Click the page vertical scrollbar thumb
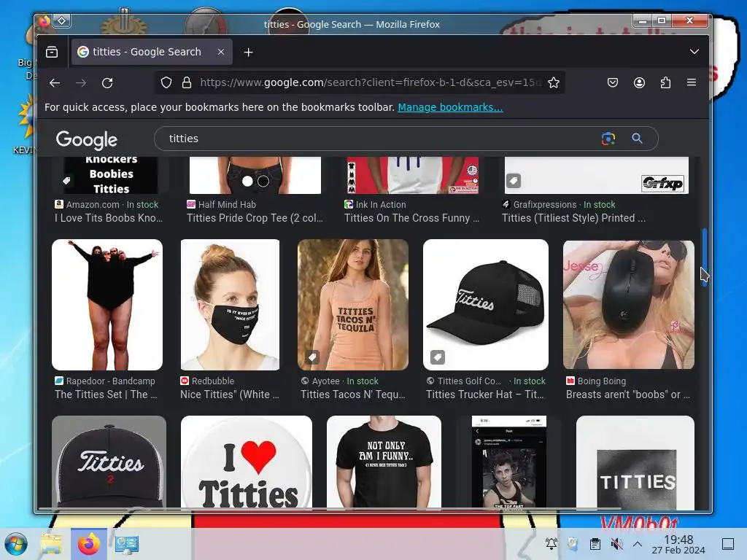The width and height of the screenshot is (747, 560). pyautogui.click(x=705, y=257)
